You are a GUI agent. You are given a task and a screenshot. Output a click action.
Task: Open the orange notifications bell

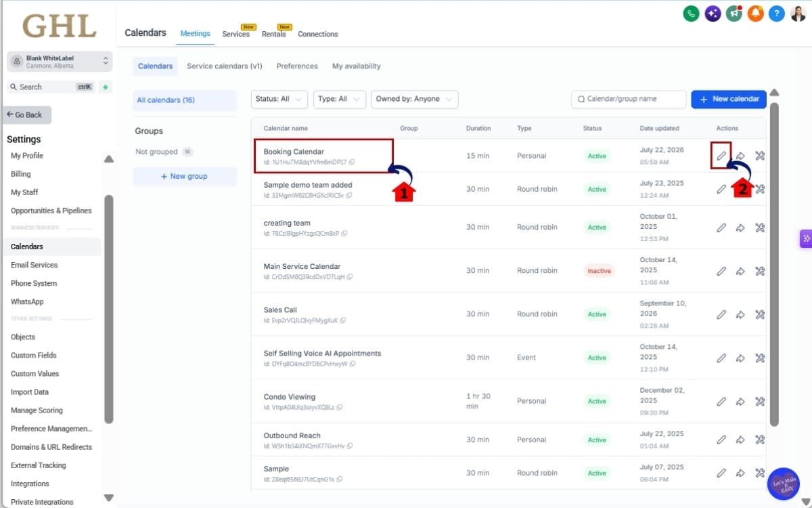tap(756, 13)
